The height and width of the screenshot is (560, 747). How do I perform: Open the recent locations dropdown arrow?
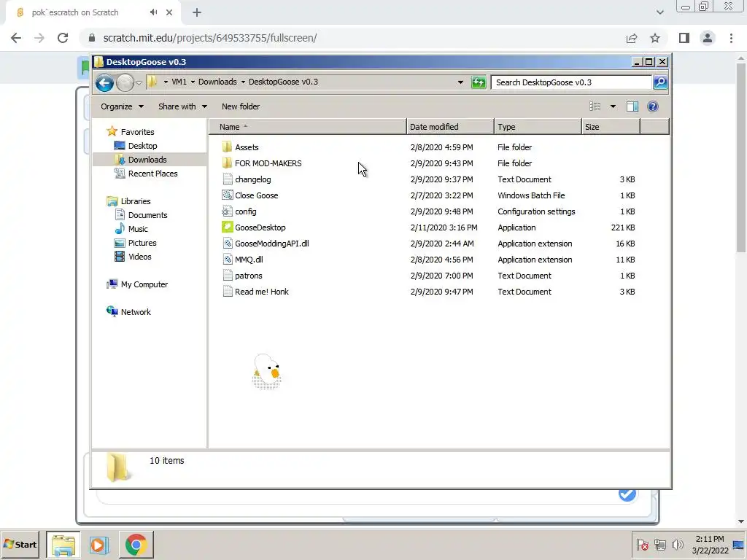[139, 83]
